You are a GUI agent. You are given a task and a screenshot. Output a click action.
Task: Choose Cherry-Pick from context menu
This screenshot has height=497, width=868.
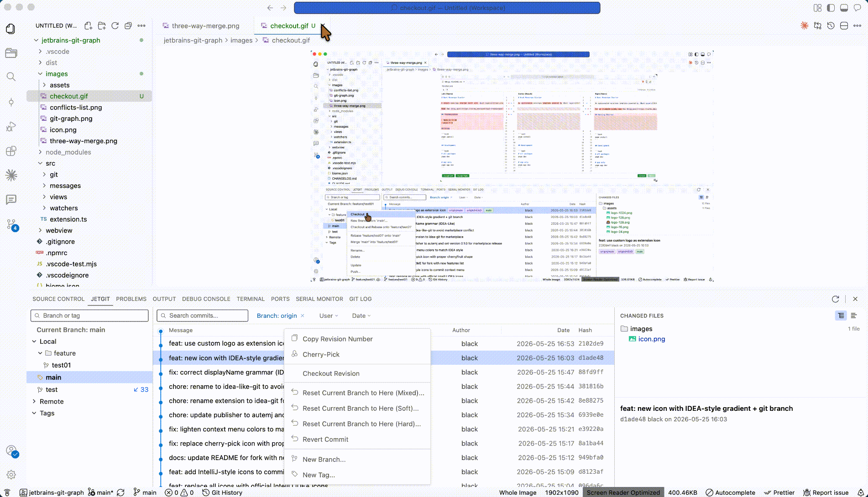[x=357, y=354]
